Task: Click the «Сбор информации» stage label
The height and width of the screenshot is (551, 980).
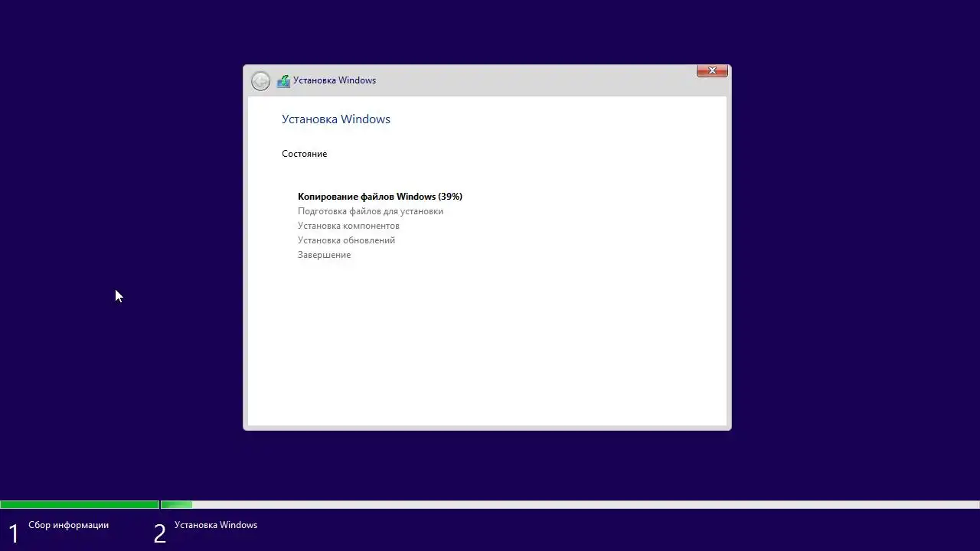Action: (x=69, y=525)
